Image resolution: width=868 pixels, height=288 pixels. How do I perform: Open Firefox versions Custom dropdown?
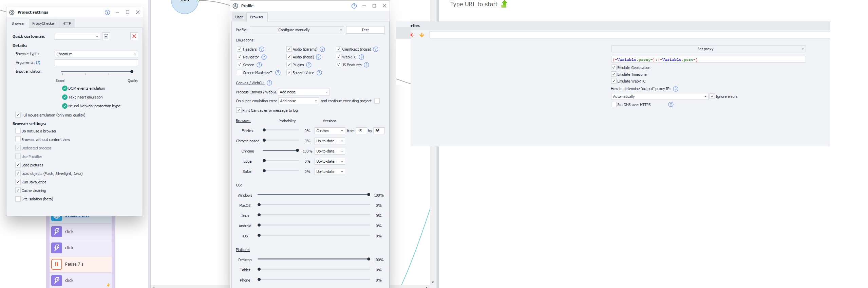330,131
